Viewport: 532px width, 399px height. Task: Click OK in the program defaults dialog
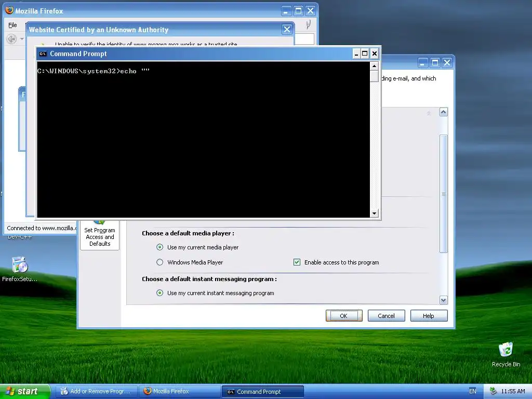344,315
